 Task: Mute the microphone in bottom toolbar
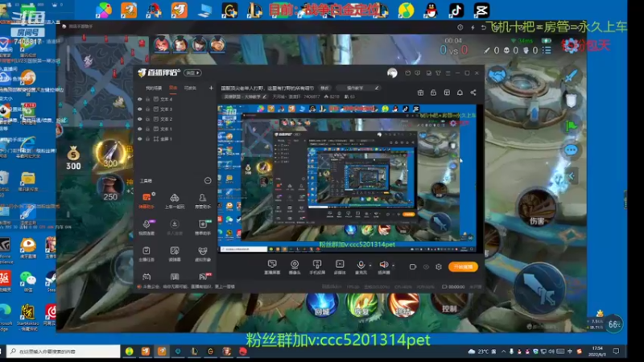pyautogui.click(x=361, y=266)
